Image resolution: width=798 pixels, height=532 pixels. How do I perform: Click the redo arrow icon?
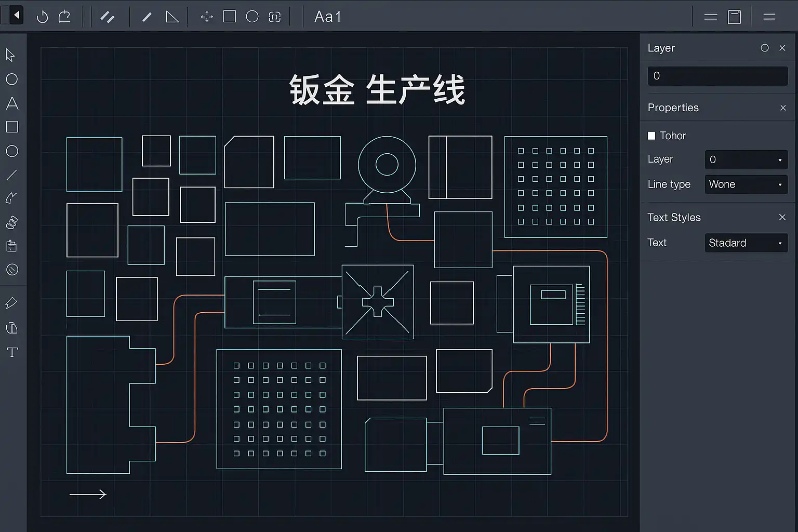coord(64,17)
